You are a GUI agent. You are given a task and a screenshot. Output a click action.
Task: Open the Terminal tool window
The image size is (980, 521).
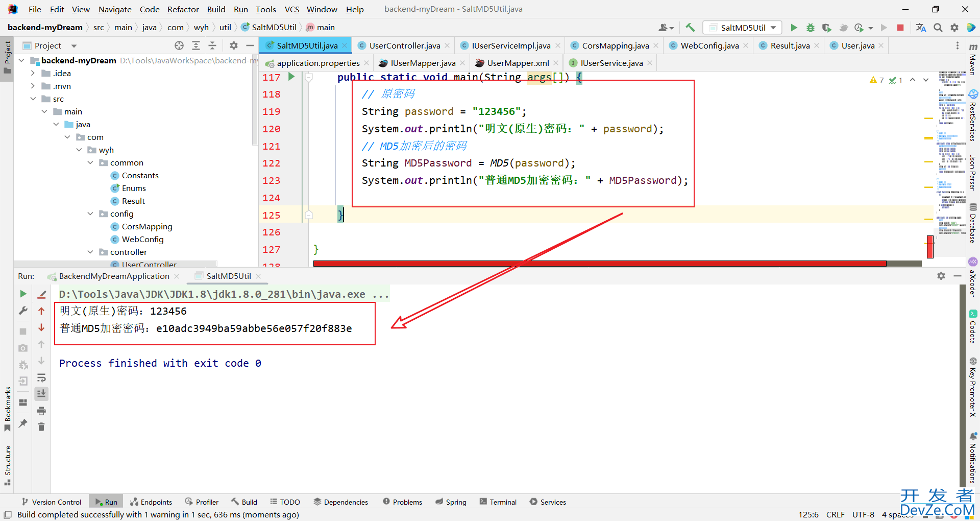point(498,502)
